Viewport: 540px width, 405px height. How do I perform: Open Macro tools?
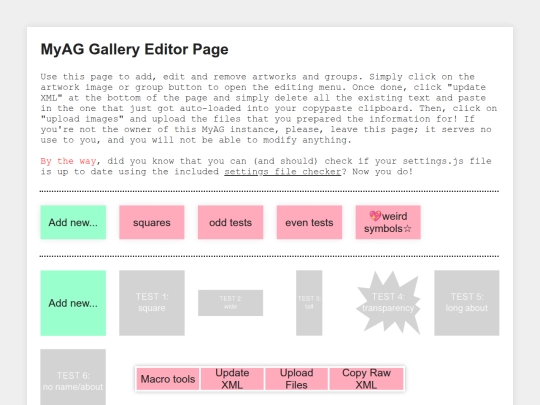click(x=168, y=379)
